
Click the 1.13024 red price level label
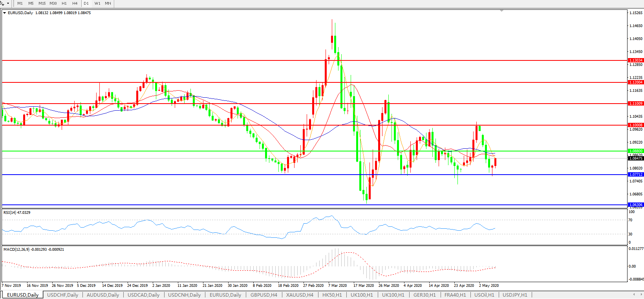pos(636,60)
